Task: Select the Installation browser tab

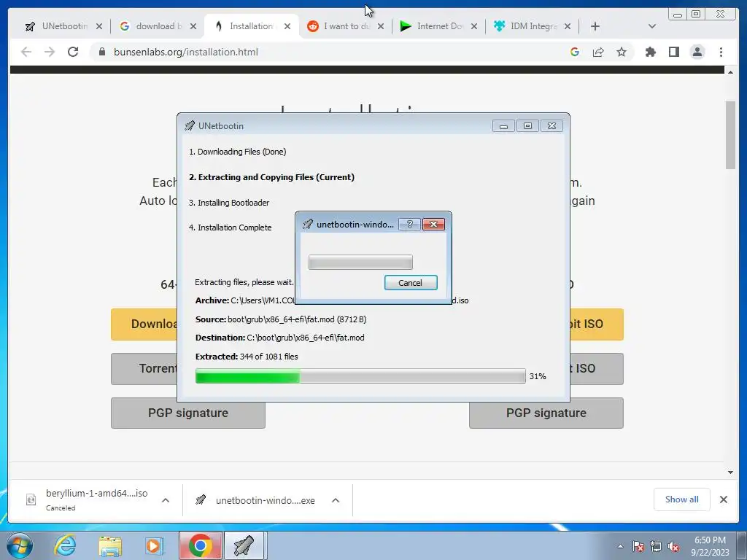Action: pos(245,26)
